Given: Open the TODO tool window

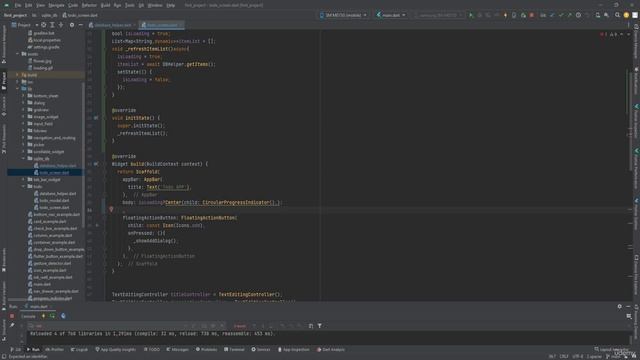Looking at the screenshot, I should click(x=152, y=349).
